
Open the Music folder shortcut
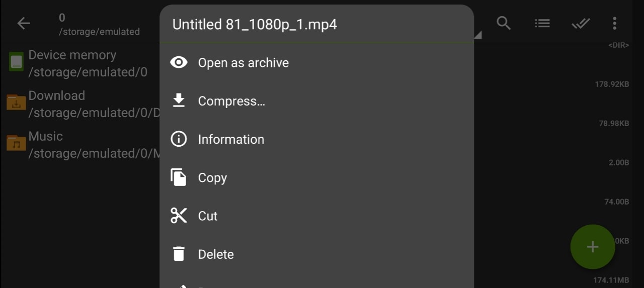(80, 145)
